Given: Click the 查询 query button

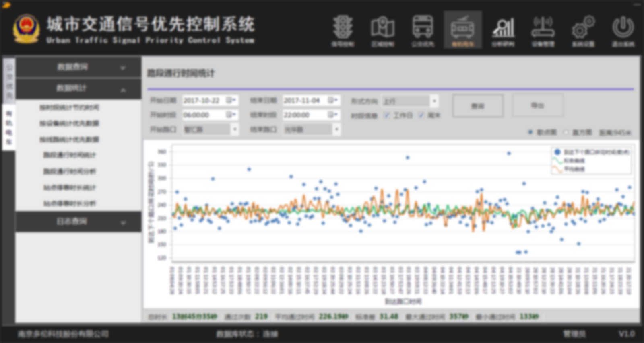Looking at the screenshot, I should (478, 106).
